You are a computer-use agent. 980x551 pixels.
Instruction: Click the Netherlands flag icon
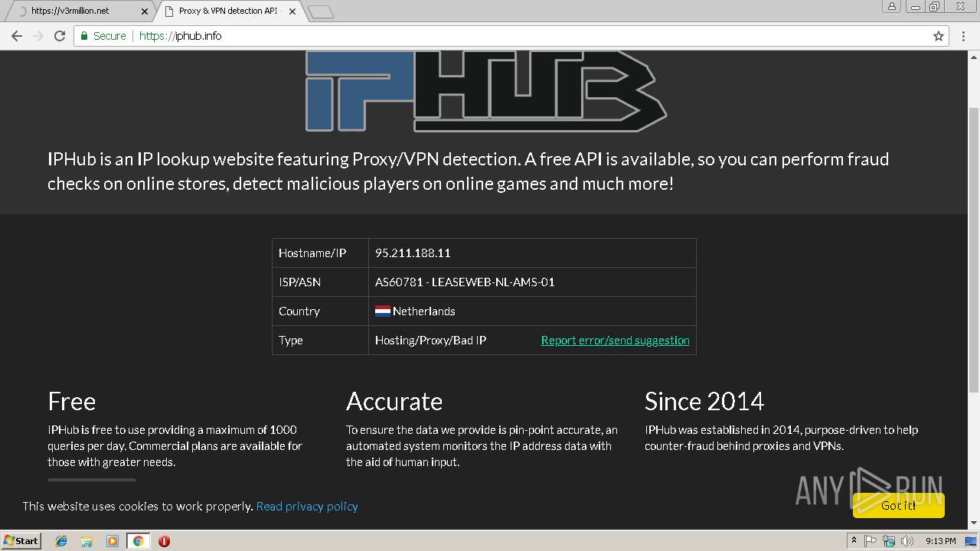tap(383, 311)
